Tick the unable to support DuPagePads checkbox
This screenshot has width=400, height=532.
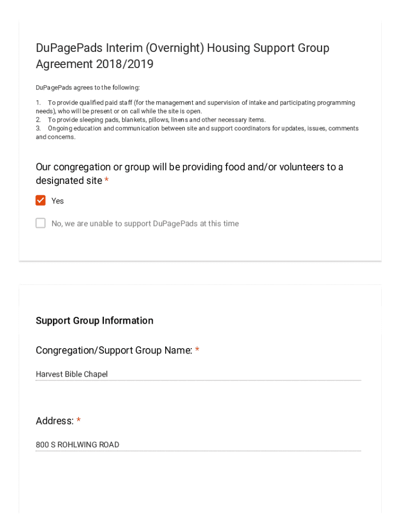(41, 223)
